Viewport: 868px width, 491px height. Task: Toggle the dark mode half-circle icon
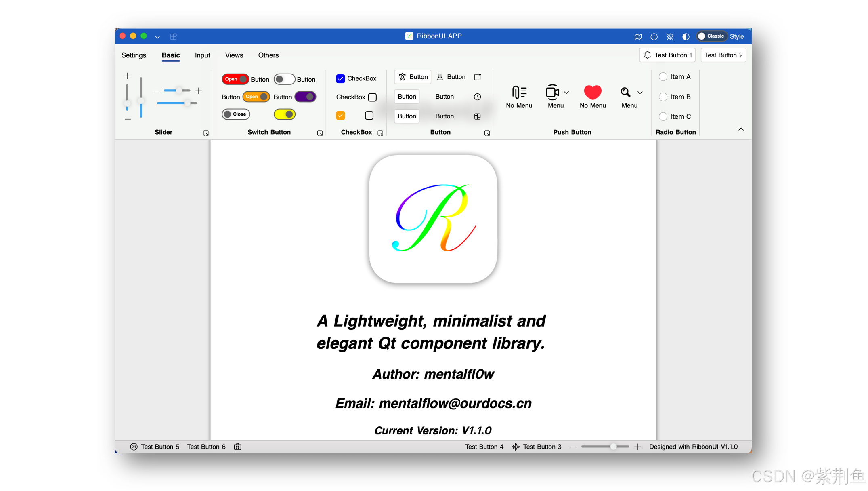tap(686, 36)
